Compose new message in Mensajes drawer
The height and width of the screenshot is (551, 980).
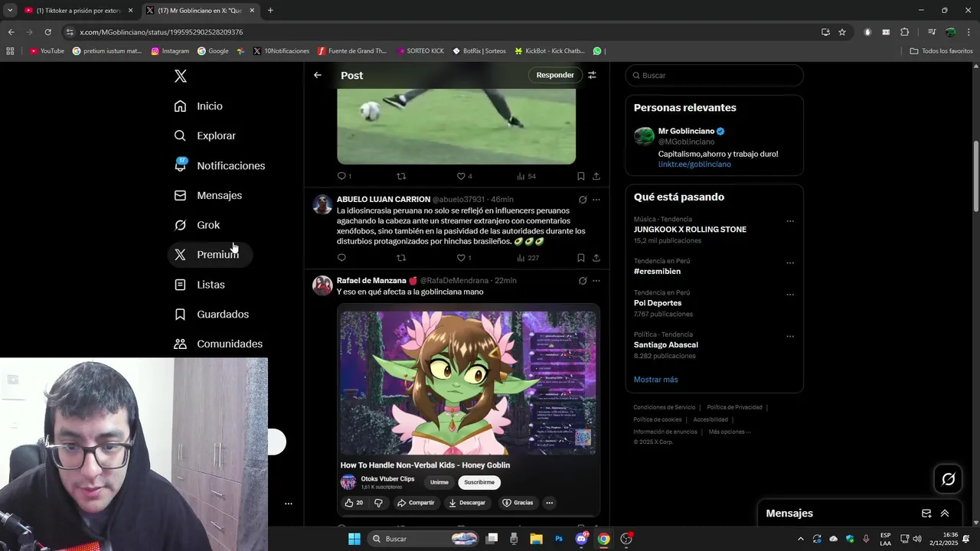click(926, 514)
